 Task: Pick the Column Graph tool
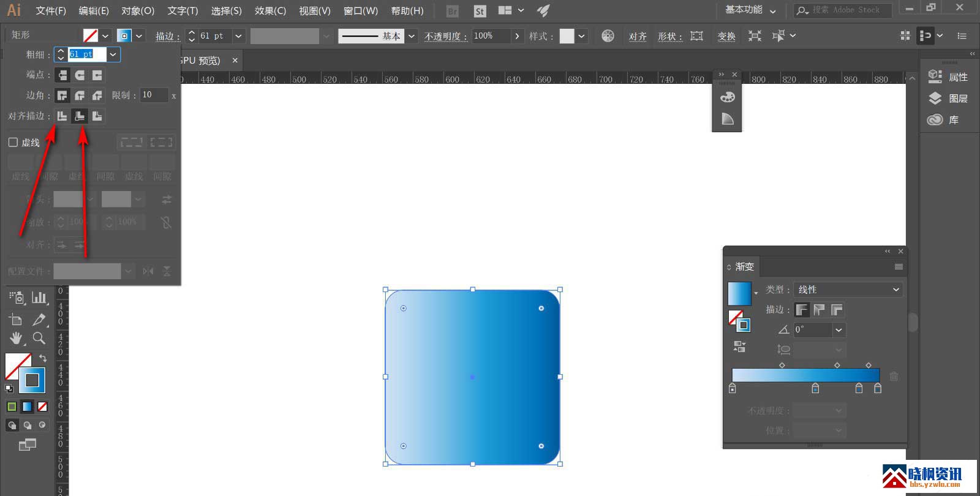pyautogui.click(x=39, y=298)
